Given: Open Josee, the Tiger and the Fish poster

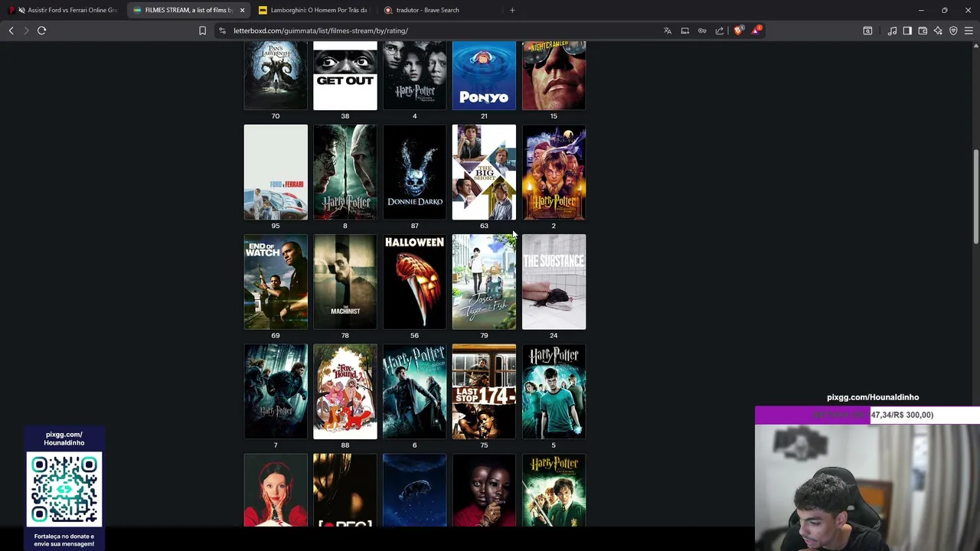Looking at the screenshot, I should tap(484, 282).
